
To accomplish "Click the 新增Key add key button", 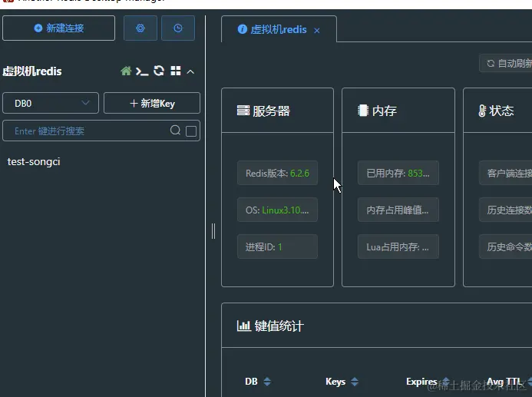I will pos(152,103).
